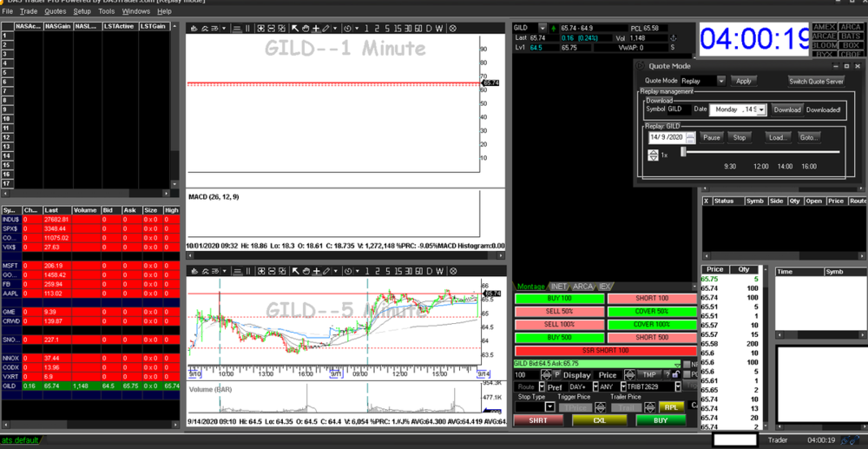Open the Quotes menu
This screenshot has width=868, height=449.
56,11
